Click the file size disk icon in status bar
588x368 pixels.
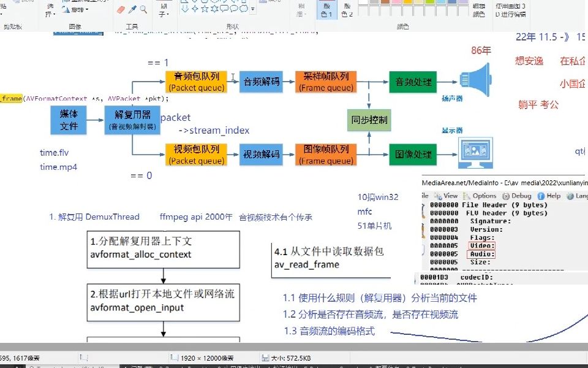coord(265,358)
